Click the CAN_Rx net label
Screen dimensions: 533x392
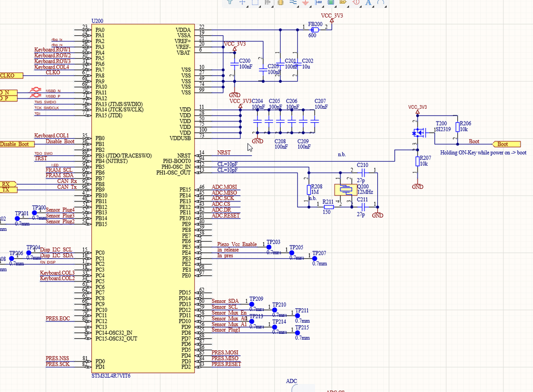click(67, 181)
